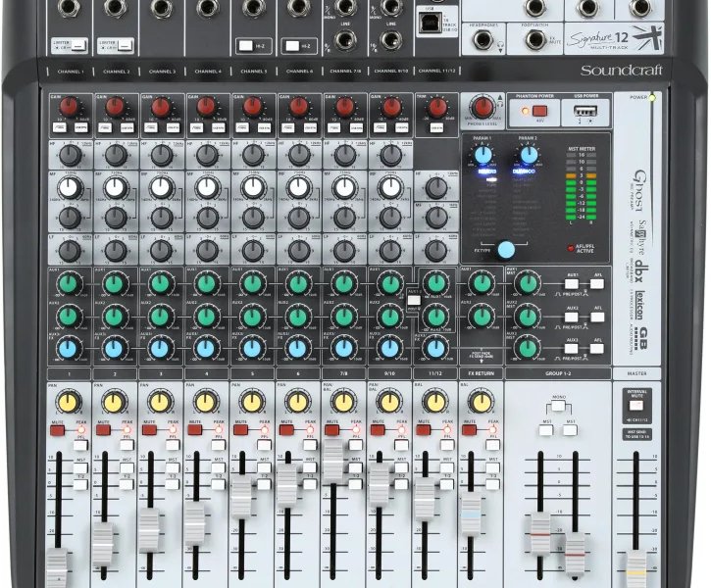Click the channel 1 yellow PAN knob

click(x=68, y=402)
